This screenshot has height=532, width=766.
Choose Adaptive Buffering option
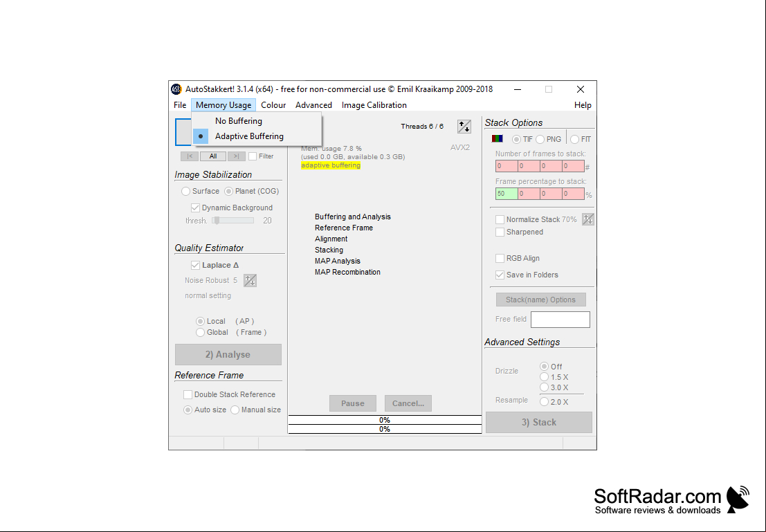point(257,136)
